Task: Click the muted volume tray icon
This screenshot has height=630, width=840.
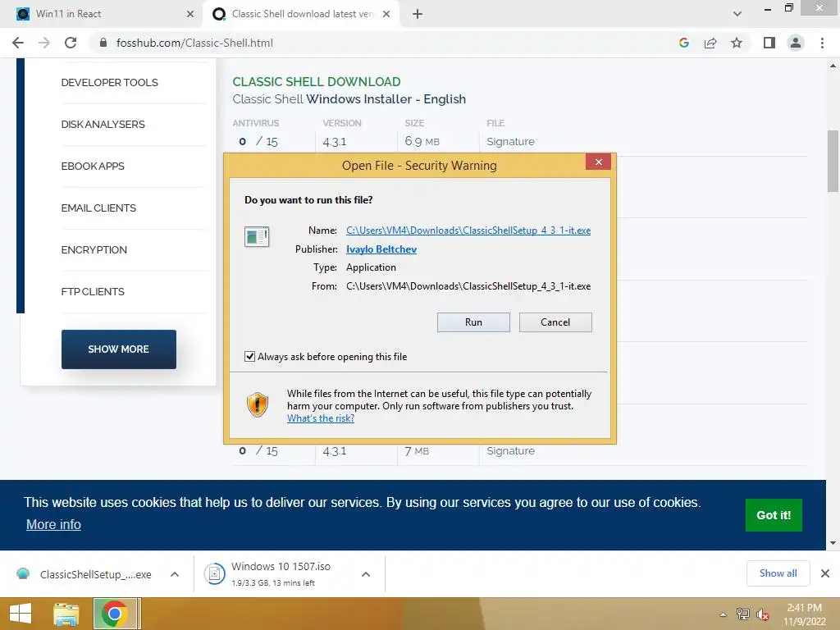Action: click(x=762, y=614)
